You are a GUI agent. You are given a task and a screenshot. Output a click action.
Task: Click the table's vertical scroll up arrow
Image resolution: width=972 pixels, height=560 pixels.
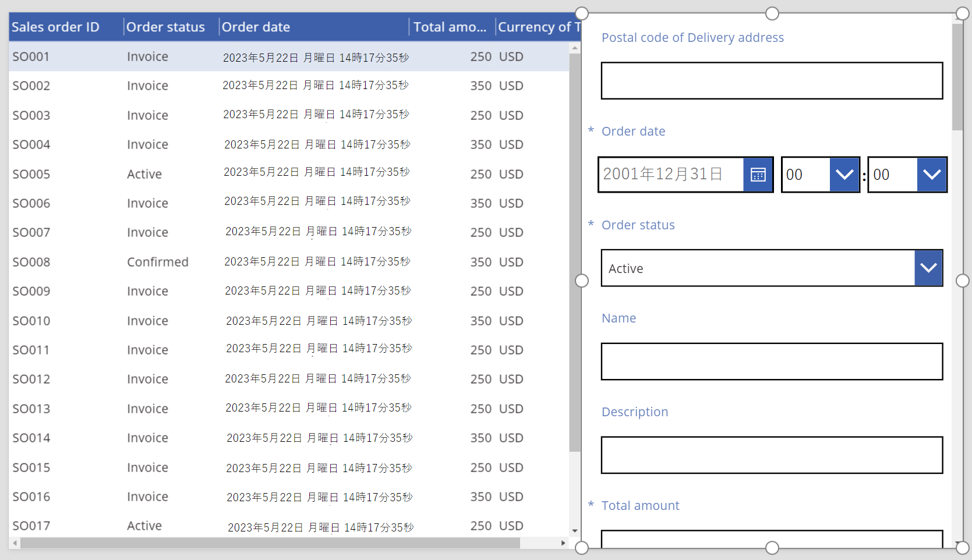coord(575,48)
